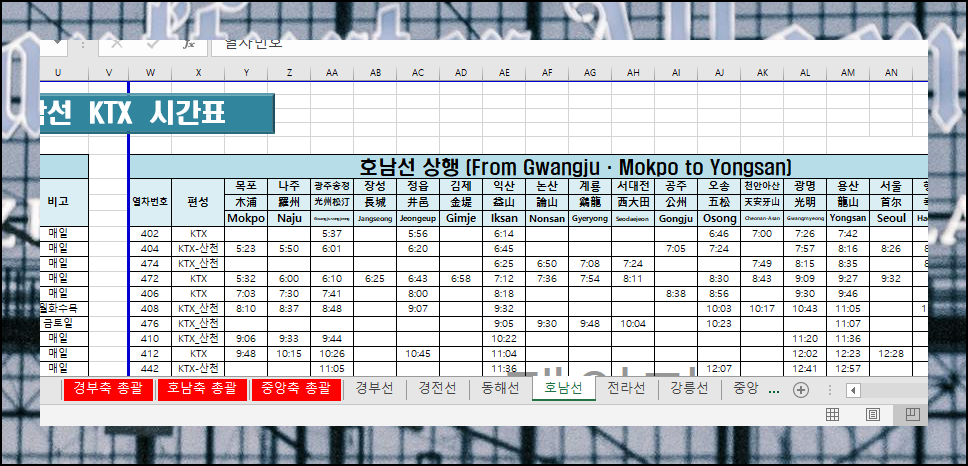The image size is (968, 466).
Task: Click the 열차번호 header cell
Action: pos(150,202)
